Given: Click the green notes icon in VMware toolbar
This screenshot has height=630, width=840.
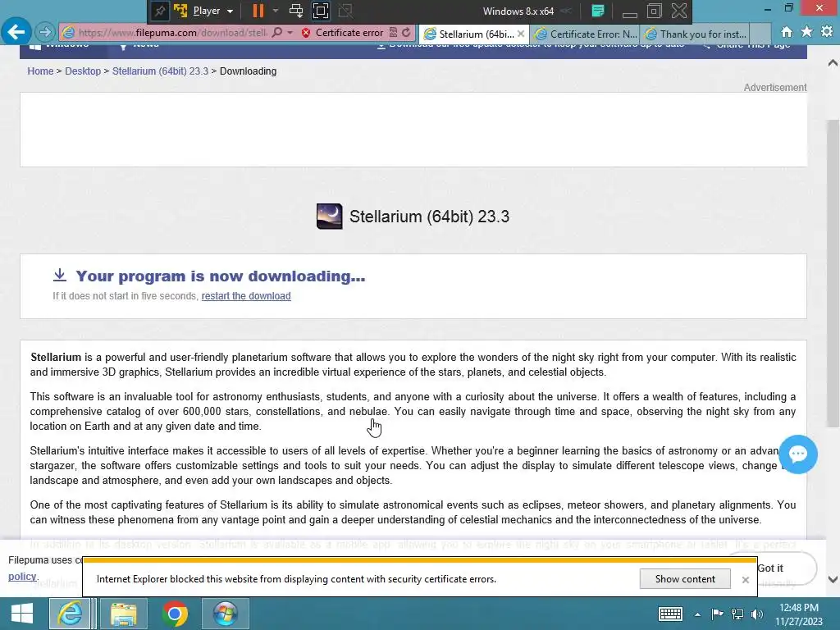Looking at the screenshot, I should 598,11.
